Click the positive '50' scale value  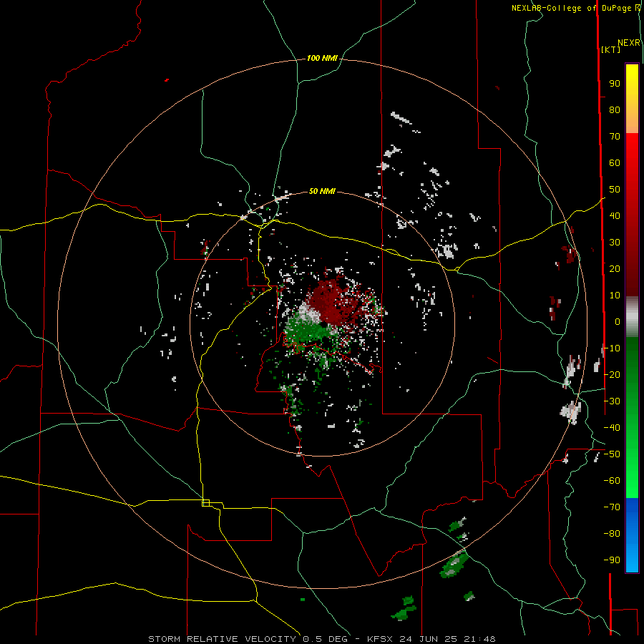point(615,190)
